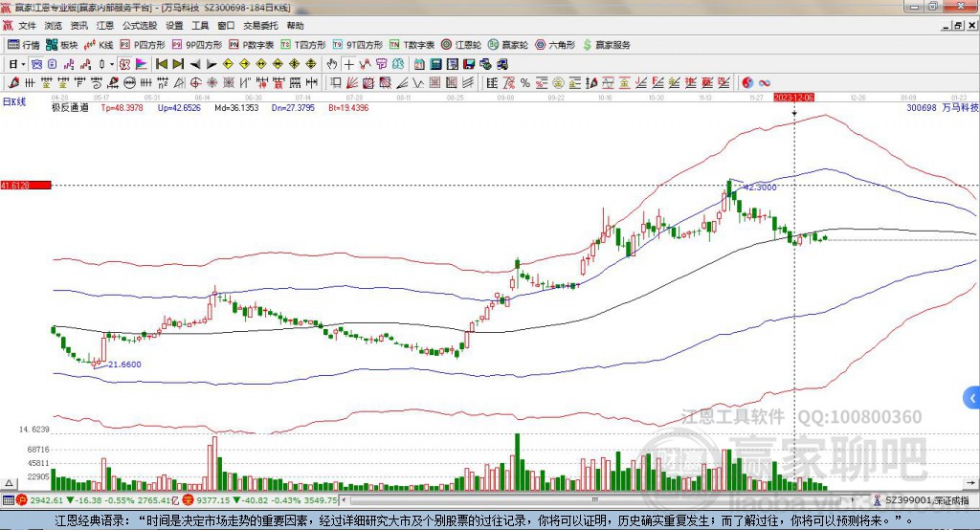Select the fan lines drawing tool
This screenshot has height=530, width=980.
pyautogui.click(x=352, y=82)
